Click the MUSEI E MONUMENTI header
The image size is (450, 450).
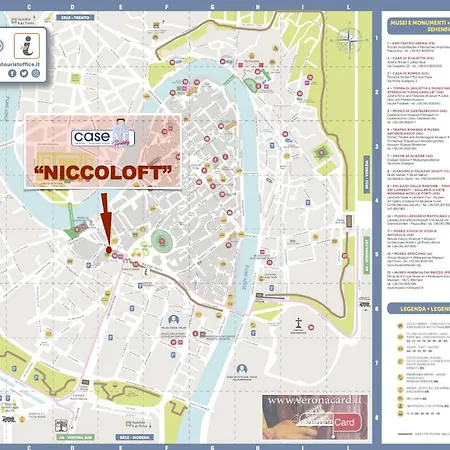[420, 26]
